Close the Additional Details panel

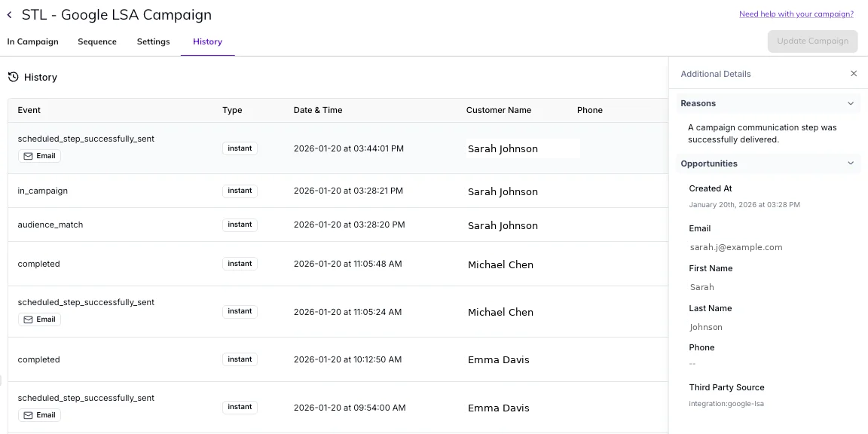[853, 73]
